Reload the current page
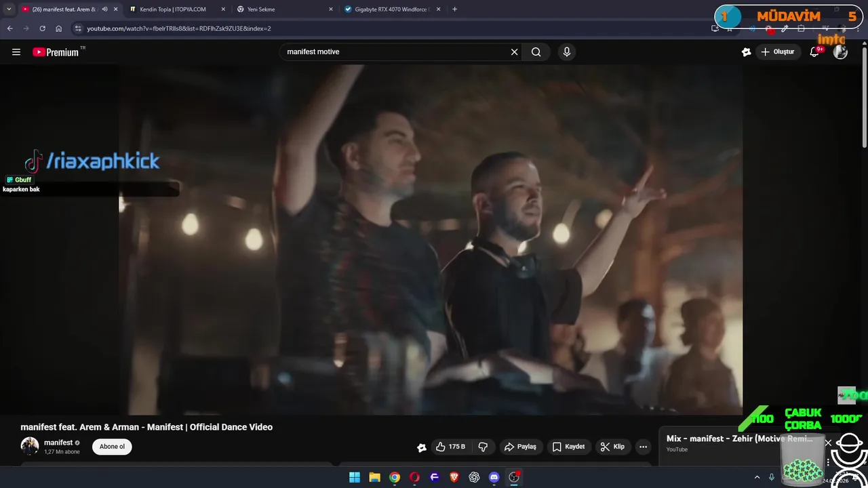Screen dimensions: 868x488 pyautogui.click(x=42, y=28)
